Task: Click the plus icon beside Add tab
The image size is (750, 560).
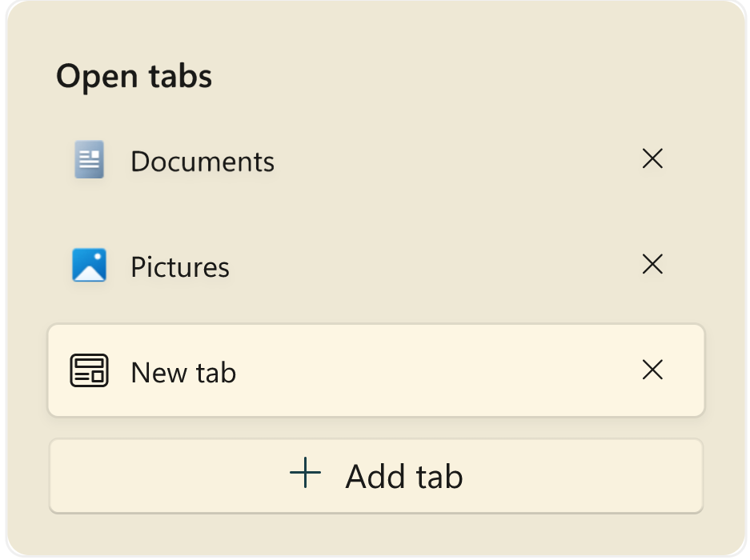Action: 305,474
